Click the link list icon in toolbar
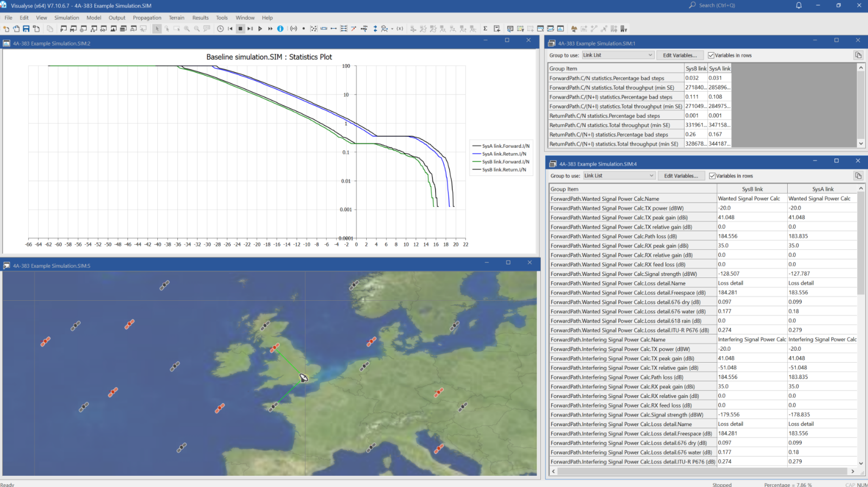Image resolution: width=868 pixels, height=487 pixels. 344,29
